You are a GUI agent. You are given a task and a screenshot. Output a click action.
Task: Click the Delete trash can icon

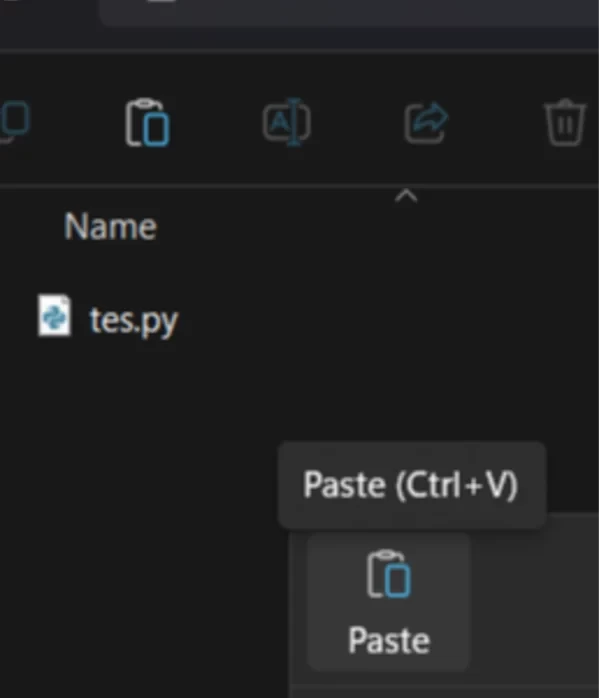[x=565, y=122]
